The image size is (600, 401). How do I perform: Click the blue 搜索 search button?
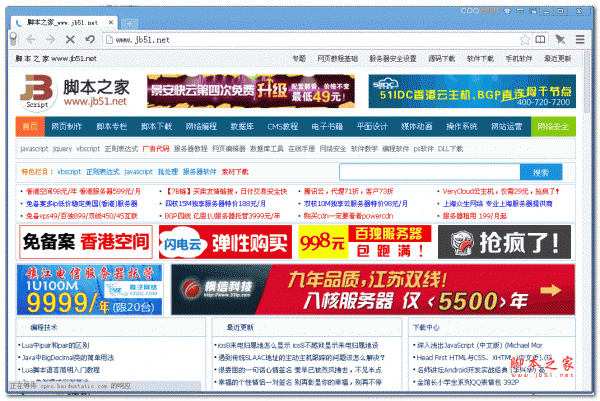pos(541,173)
